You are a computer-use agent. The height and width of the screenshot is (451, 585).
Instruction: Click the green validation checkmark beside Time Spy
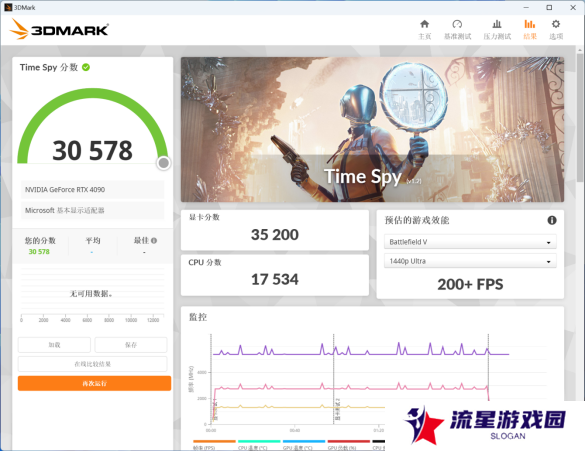pyautogui.click(x=86, y=67)
